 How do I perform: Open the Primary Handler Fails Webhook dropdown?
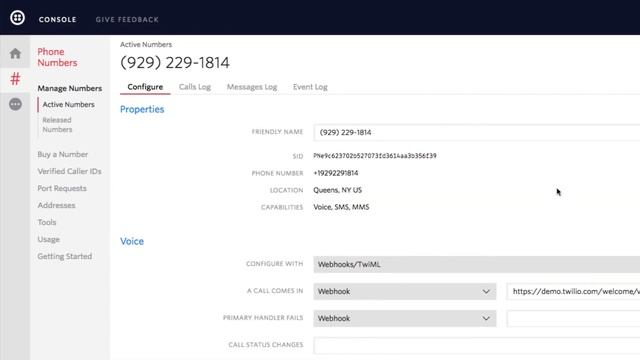404,318
